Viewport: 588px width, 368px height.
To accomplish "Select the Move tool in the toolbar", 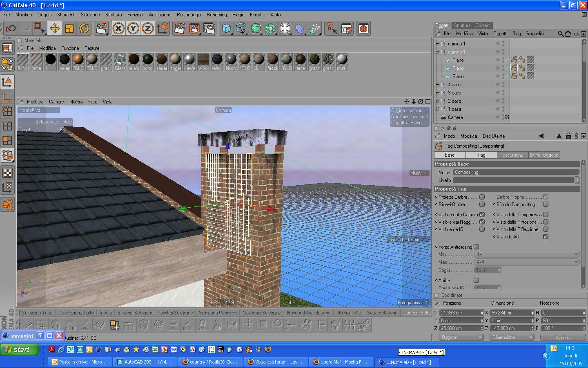I will [54, 29].
